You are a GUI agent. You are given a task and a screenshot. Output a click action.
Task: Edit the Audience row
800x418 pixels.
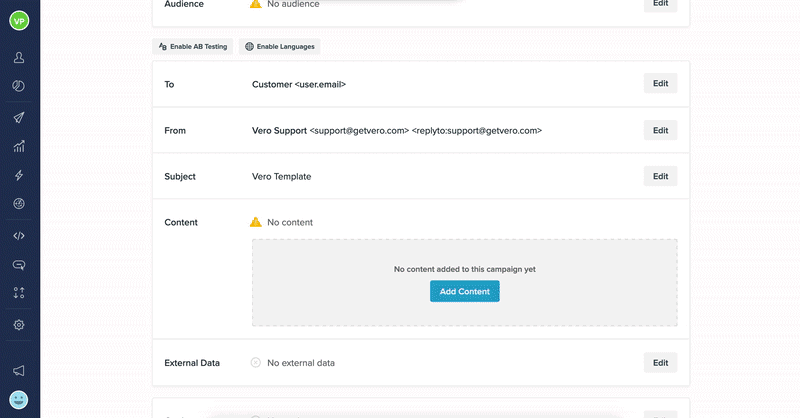[x=660, y=4]
